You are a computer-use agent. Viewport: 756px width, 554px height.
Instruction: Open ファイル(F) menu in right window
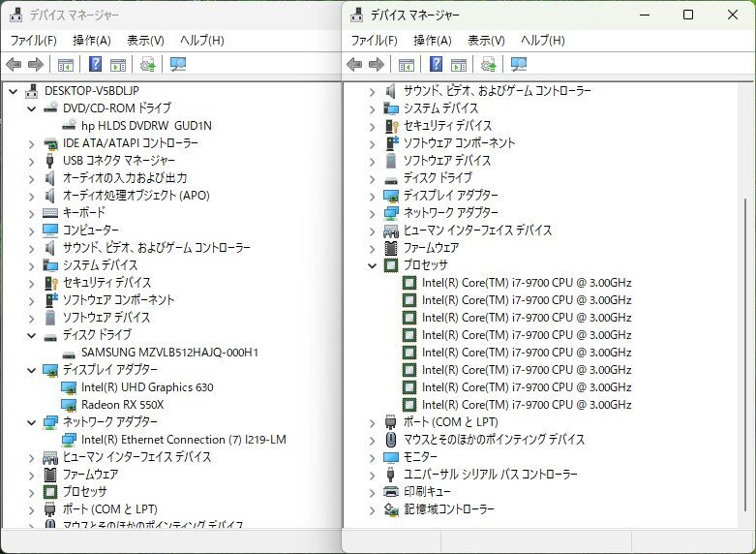click(374, 41)
